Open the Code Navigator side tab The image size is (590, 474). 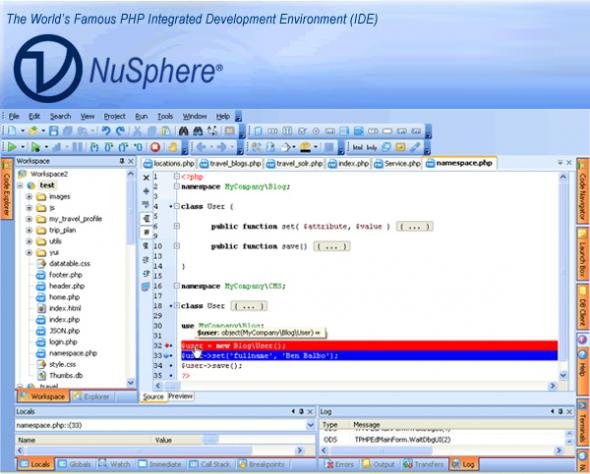click(x=582, y=191)
